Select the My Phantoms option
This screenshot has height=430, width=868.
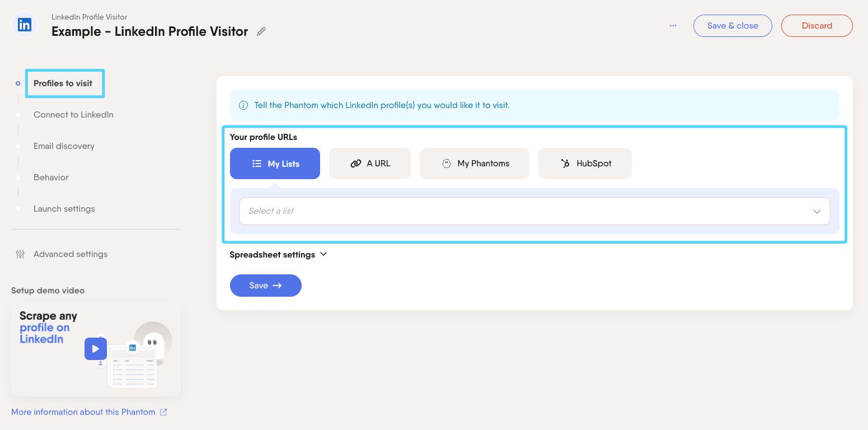coord(475,163)
